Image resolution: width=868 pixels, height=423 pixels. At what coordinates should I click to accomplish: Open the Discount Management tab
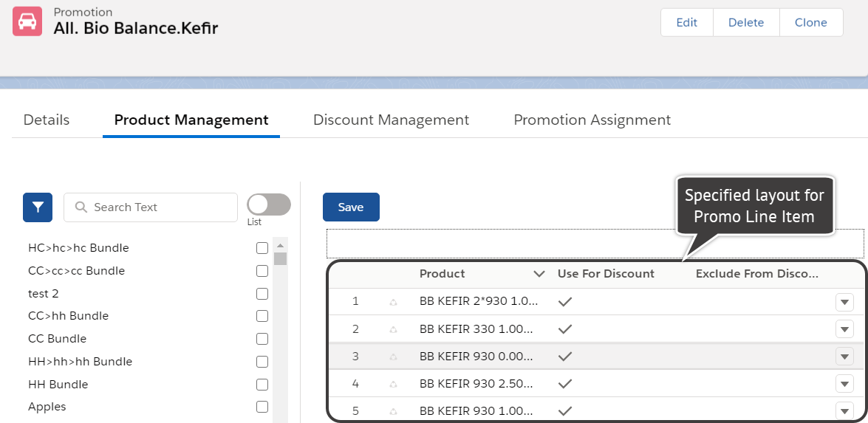pos(391,120)
